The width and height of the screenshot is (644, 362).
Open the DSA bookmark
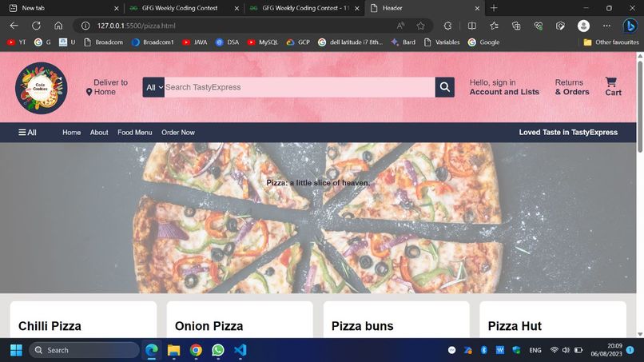(227, 42)
